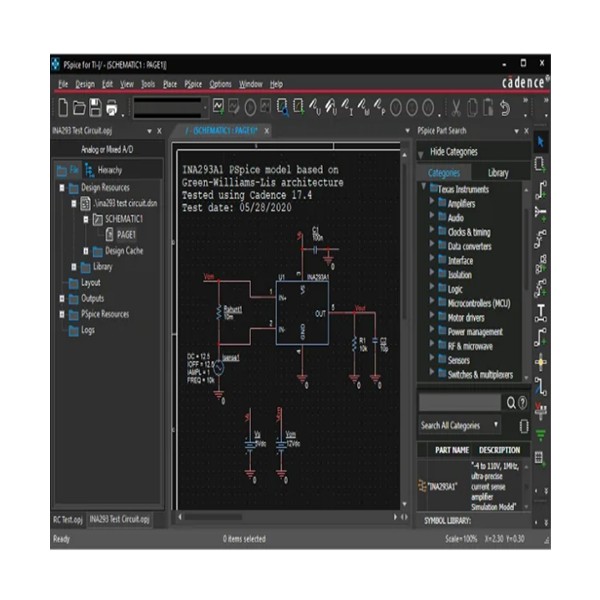Click search magnifier in Part Search

click(x=511, y=403)
